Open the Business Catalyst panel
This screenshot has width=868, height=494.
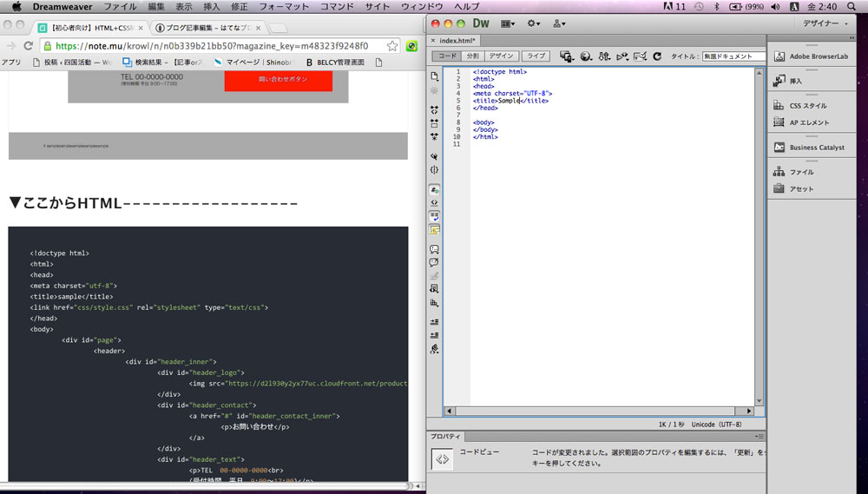(x=811, y=148)
